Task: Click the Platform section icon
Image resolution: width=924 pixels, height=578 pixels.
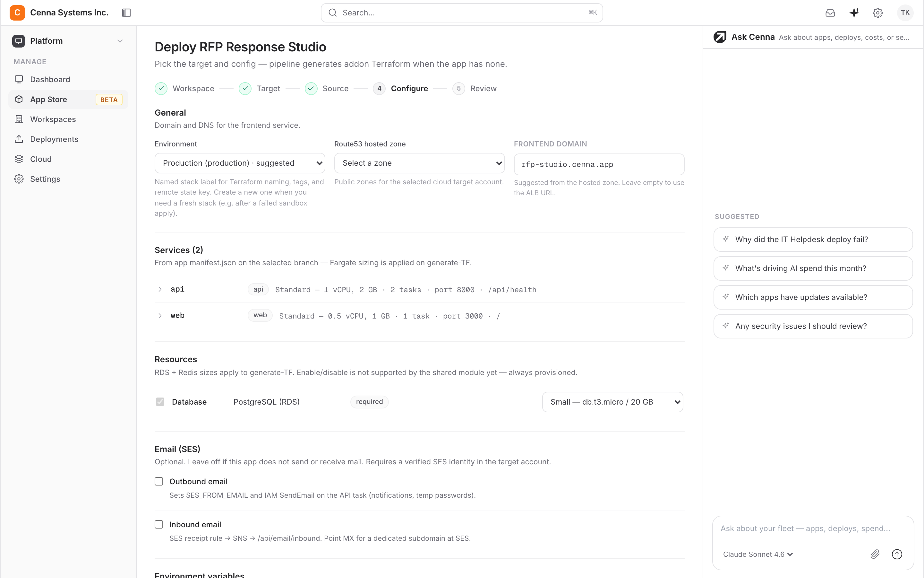Action: [x=18, y=41]
